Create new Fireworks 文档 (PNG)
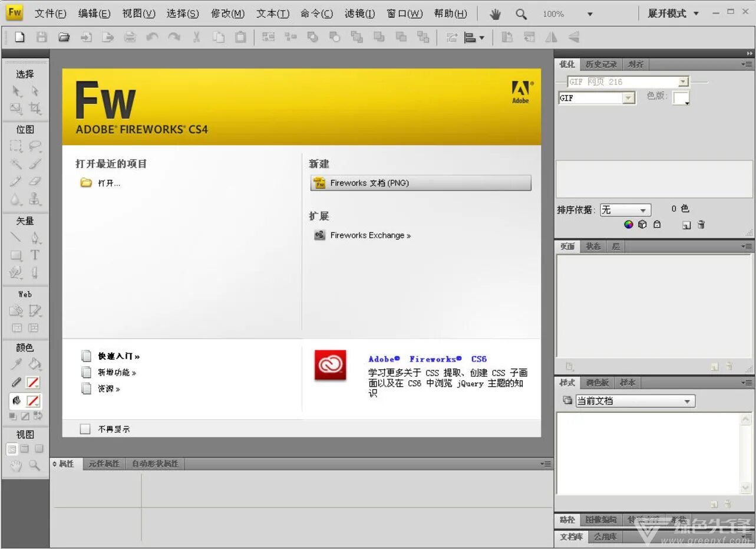The height and width of the screenshot is (549, 756). [x=421, y=183]
